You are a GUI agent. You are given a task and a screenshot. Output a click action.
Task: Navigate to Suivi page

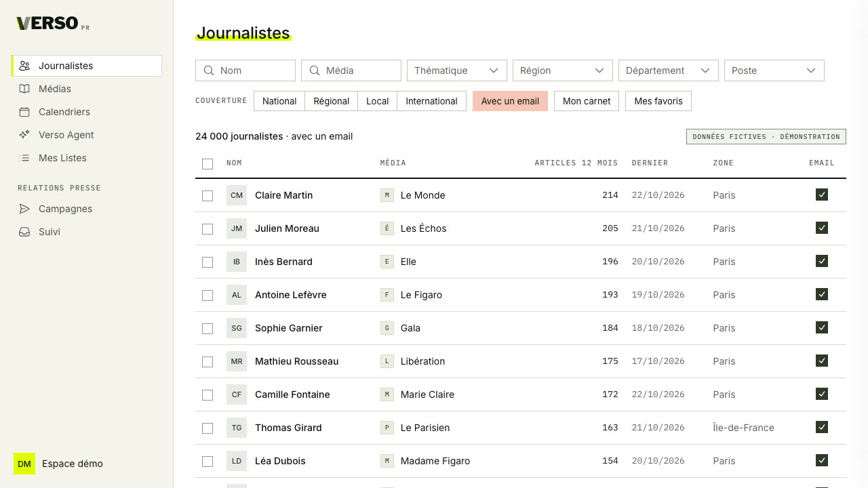(x=87, y=232)
